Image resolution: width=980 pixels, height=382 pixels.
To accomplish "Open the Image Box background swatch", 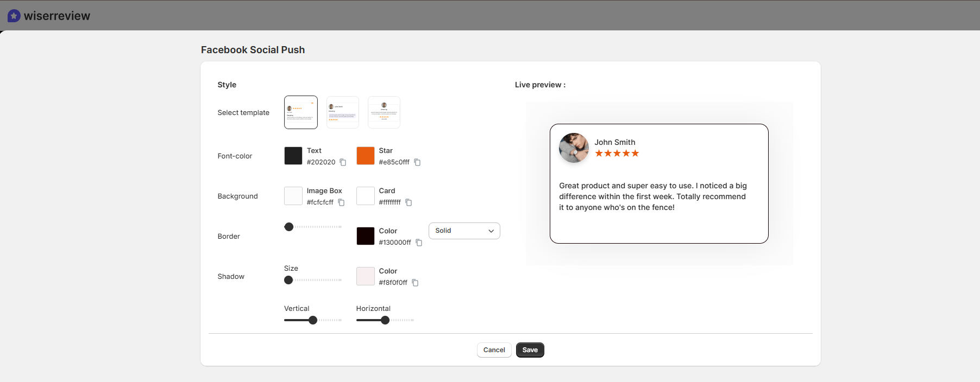I will pyautogui.click(x=293, y=196).
